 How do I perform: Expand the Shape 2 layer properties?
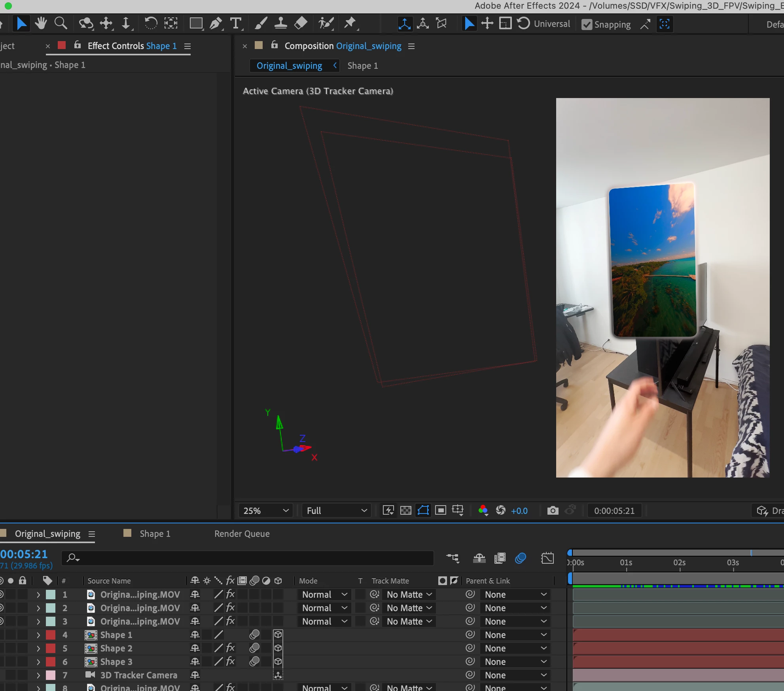tap(38, 648)
